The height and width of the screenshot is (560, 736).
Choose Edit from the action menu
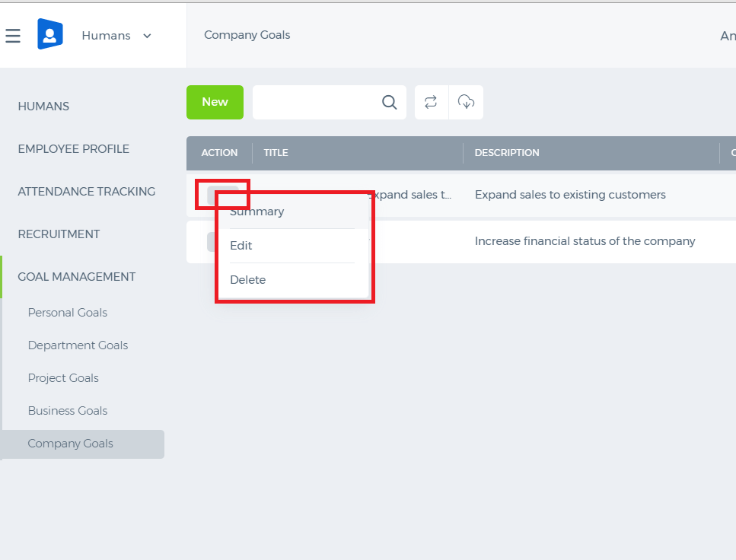pos(241,246)
